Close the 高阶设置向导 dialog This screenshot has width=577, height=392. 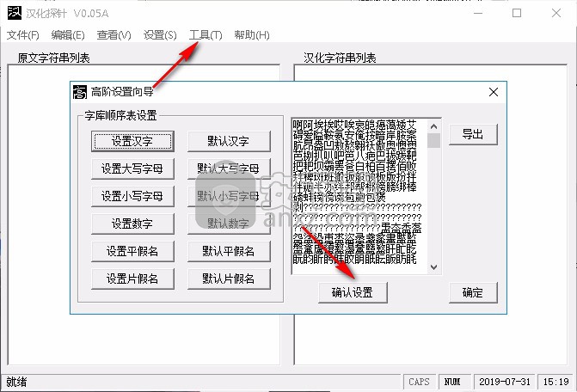[x=494, y=91]
